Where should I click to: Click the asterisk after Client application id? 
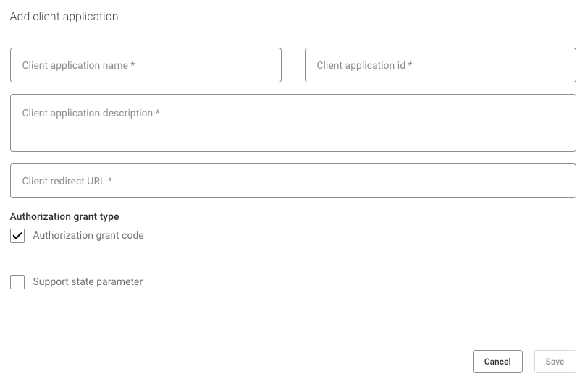click(411, 65)
